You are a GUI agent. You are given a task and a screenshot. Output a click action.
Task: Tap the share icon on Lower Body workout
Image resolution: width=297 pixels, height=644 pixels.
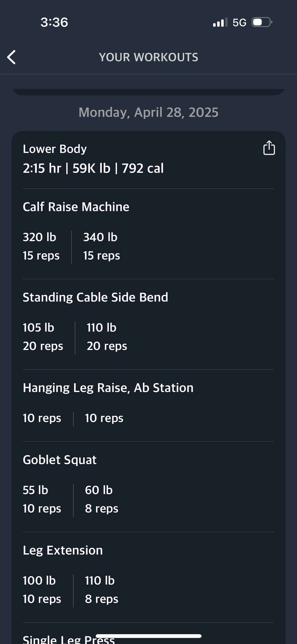269,148
